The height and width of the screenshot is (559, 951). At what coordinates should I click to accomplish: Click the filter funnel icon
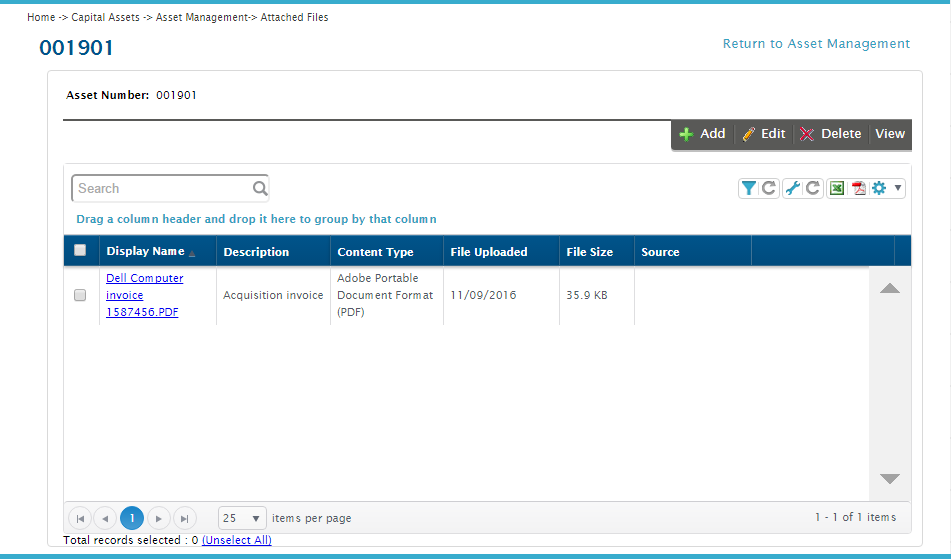click(748, 188)
